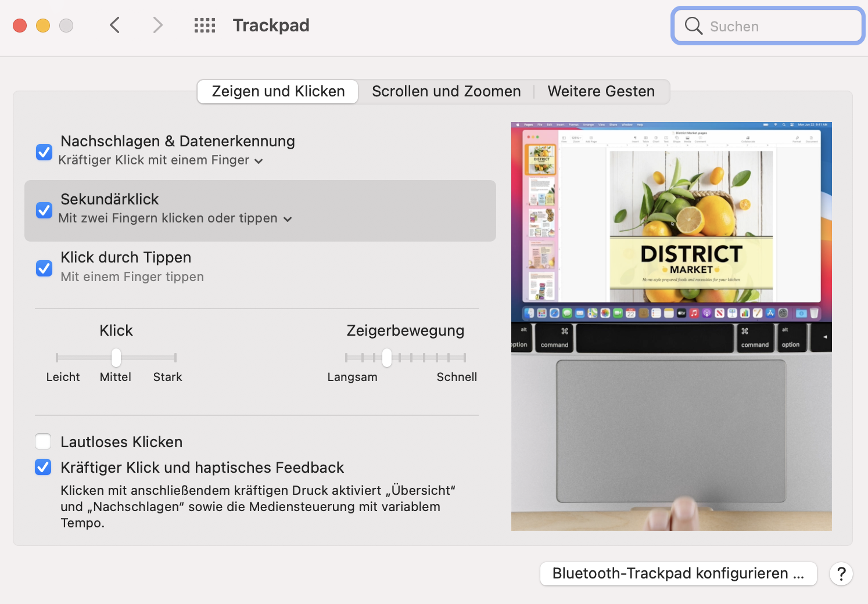Click the red close window button
Screen dimensions: 868x604
tap(20, 26)
